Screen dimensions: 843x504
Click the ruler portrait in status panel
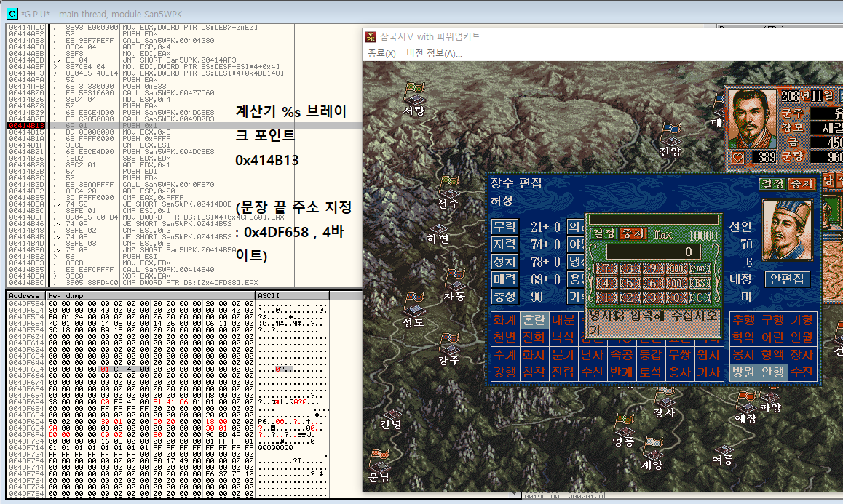point(751,119)
